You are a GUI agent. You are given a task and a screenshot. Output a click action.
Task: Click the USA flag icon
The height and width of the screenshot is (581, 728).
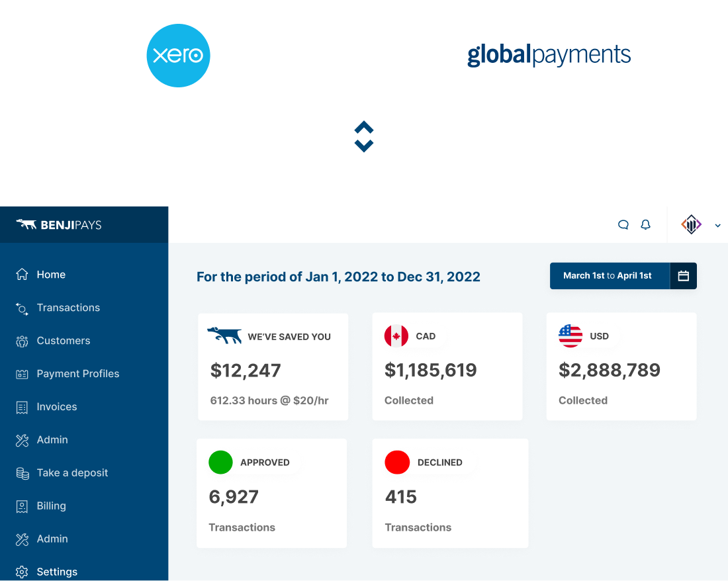coord(570,336)
